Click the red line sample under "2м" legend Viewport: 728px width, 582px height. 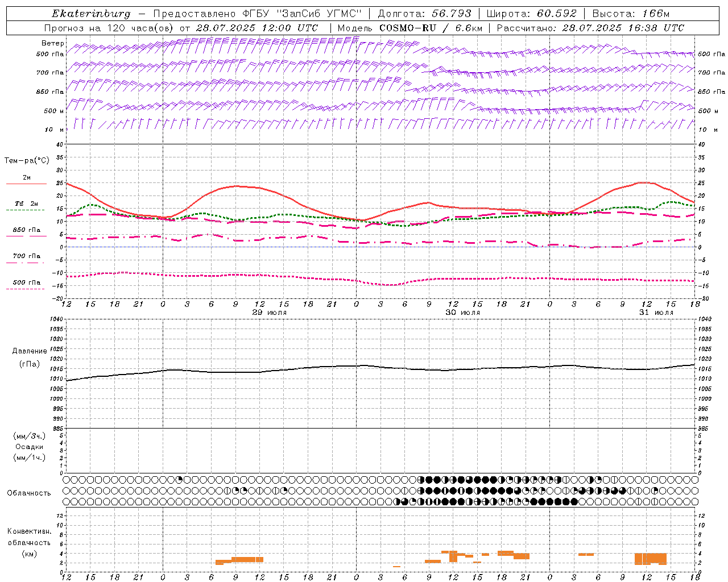pos(26,184)
